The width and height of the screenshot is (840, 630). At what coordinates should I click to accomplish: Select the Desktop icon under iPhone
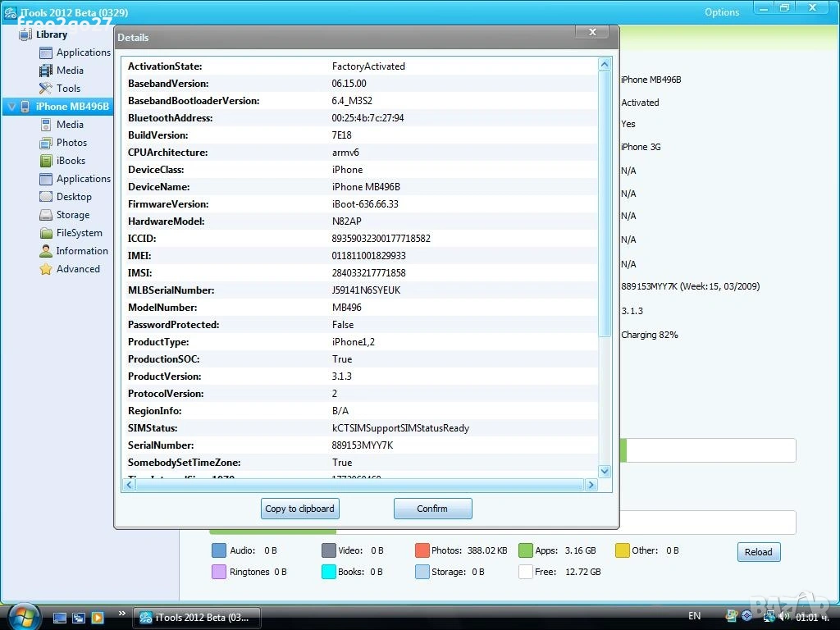pos(46,197)
